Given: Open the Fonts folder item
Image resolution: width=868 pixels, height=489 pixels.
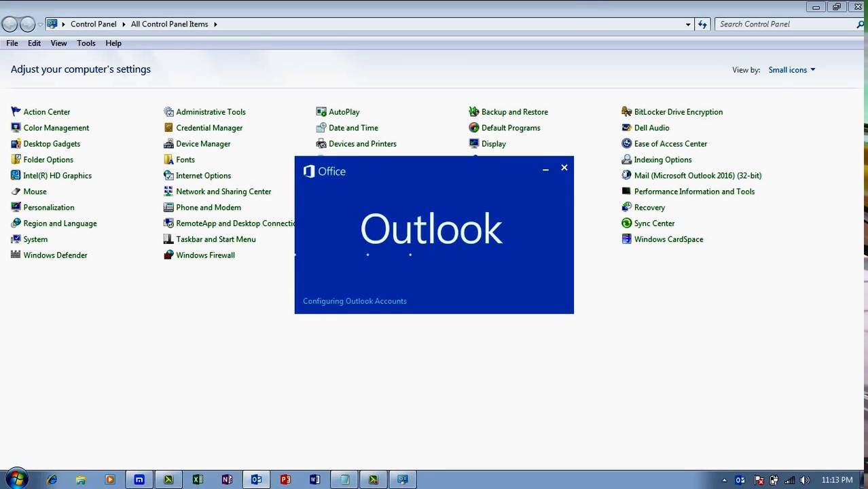Looking at the screenshot, I should (179, 160).
